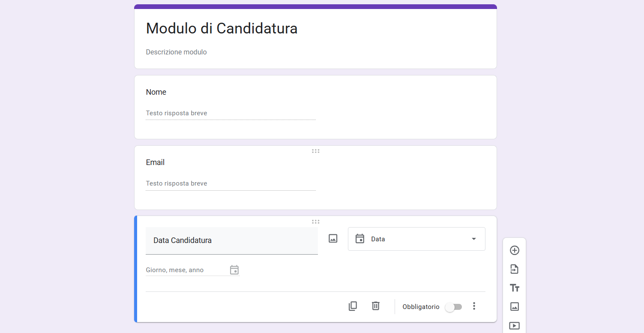Click the drag handle above Data Candidatura
The image size is (644, 333).
(x=315, y=222)
